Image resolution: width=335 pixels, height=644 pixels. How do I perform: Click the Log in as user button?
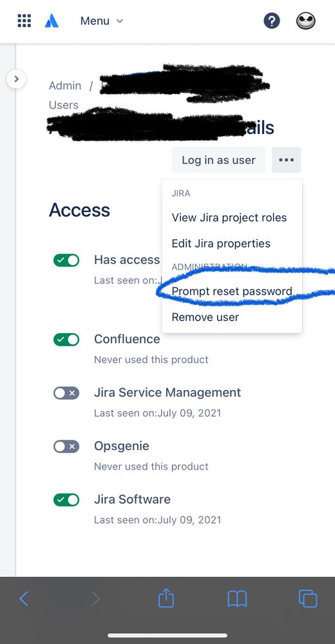pyautogui.click(x=218, y=160)
